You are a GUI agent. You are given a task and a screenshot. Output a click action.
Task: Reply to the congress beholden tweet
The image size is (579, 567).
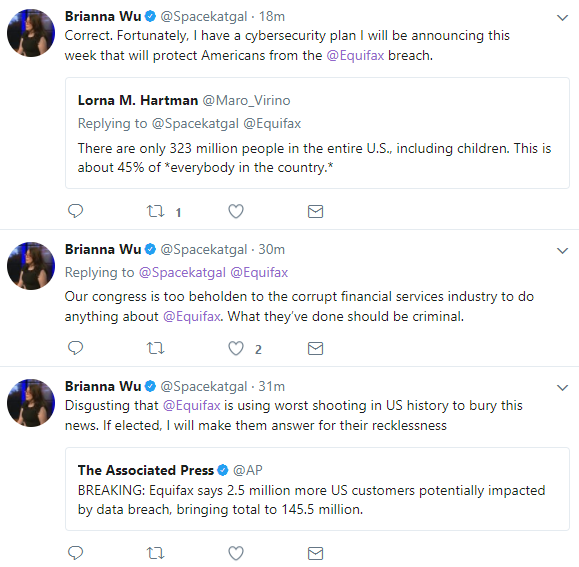76,348
